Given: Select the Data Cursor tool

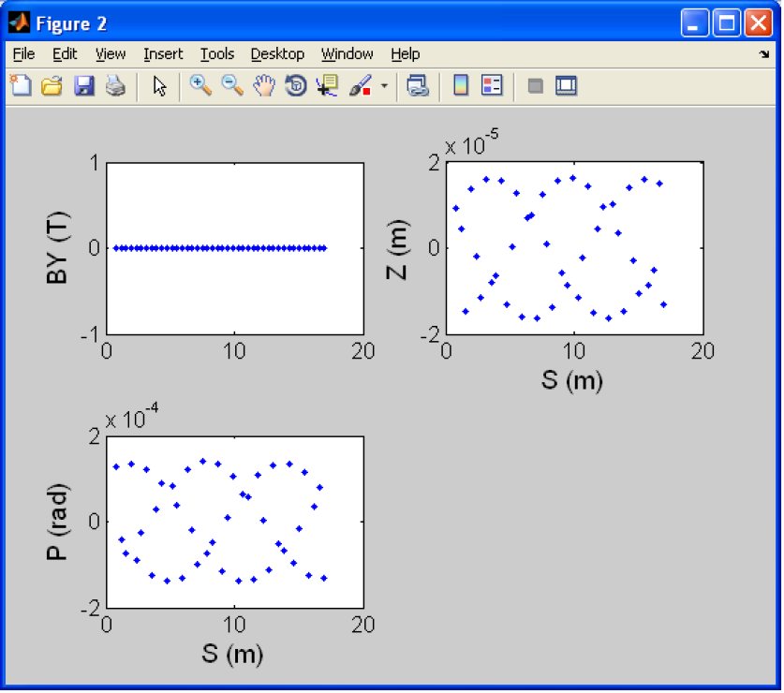Looking at the screenshot, I should pos(328,86).
